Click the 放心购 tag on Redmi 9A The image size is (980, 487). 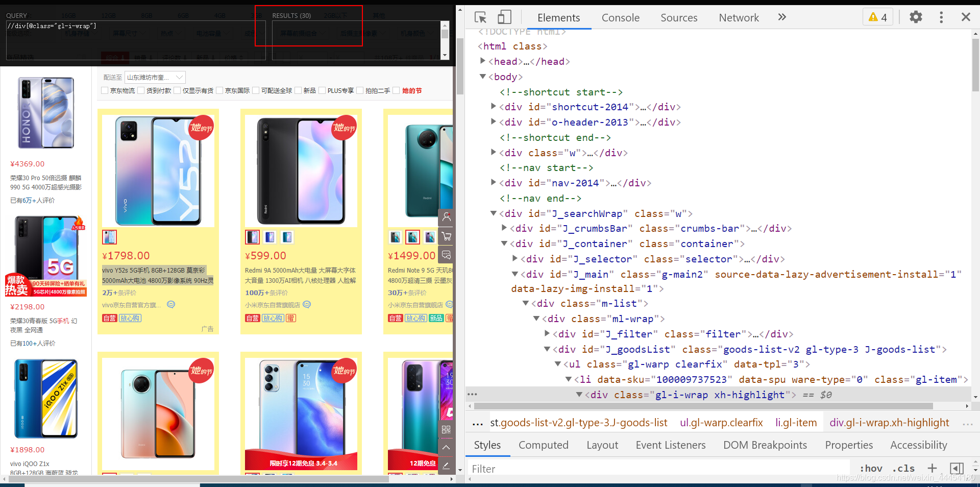pyautogui.click(x=273, y=318)
